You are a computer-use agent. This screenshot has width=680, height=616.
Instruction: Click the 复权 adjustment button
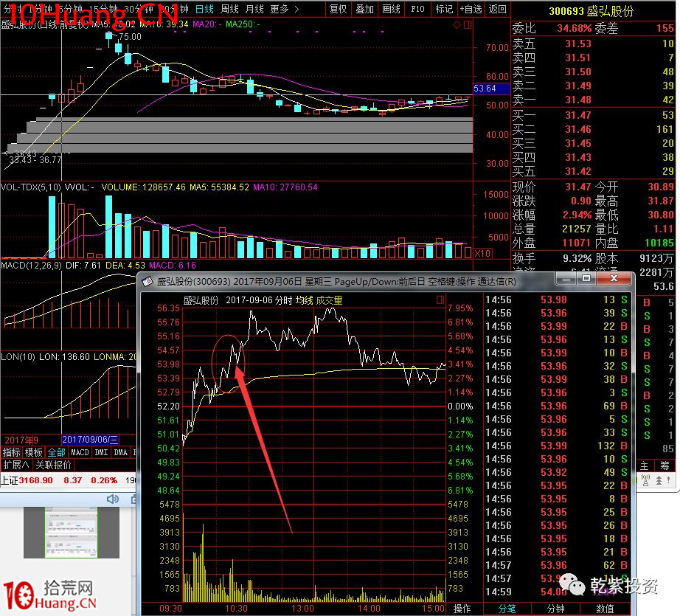(x=339, y=9)
